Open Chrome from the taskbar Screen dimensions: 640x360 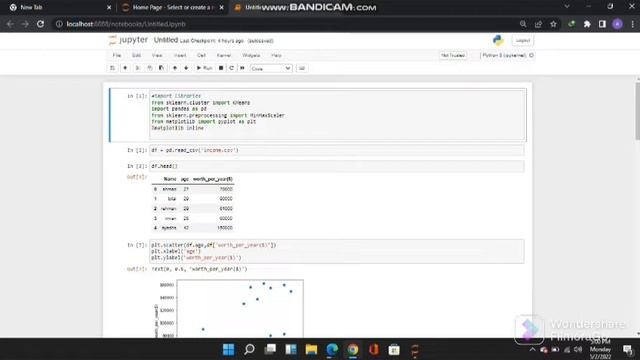click(x=353, y=349)
